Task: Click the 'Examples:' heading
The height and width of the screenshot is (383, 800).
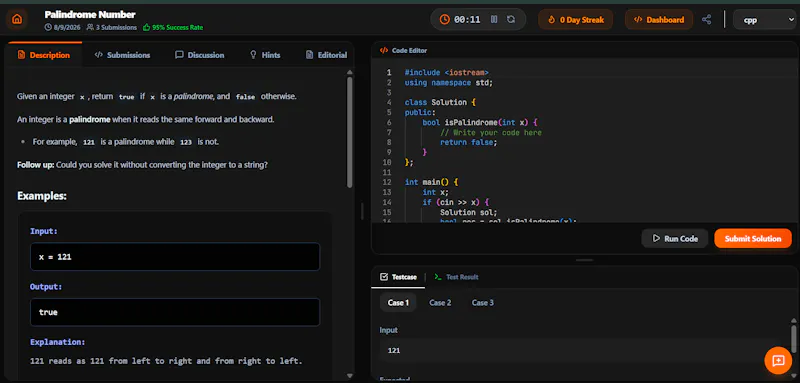Action: [42, 196]
